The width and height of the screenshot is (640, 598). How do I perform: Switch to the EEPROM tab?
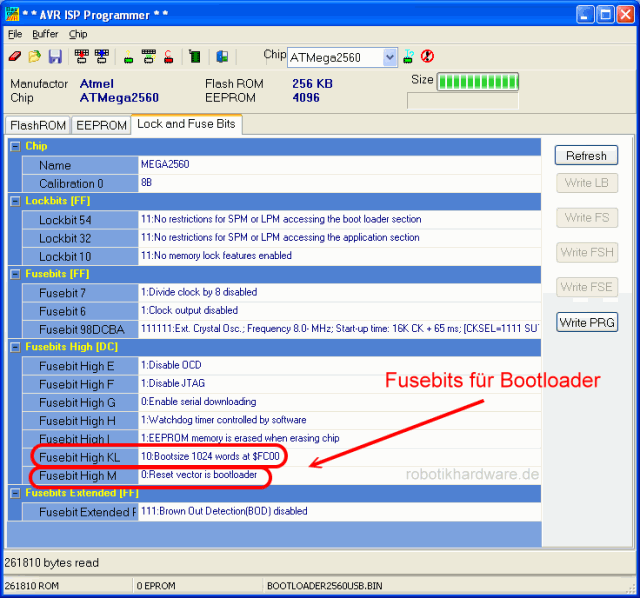click(x=102, y=125)
